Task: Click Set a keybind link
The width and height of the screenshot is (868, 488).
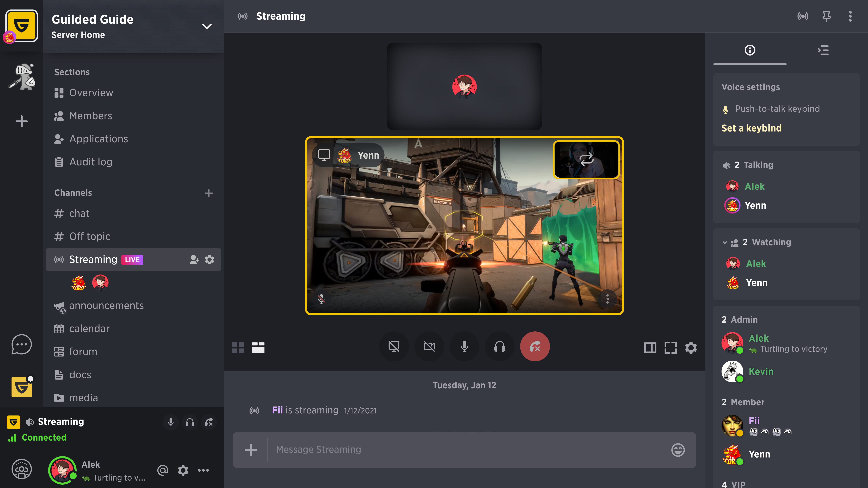Action: 751,128
